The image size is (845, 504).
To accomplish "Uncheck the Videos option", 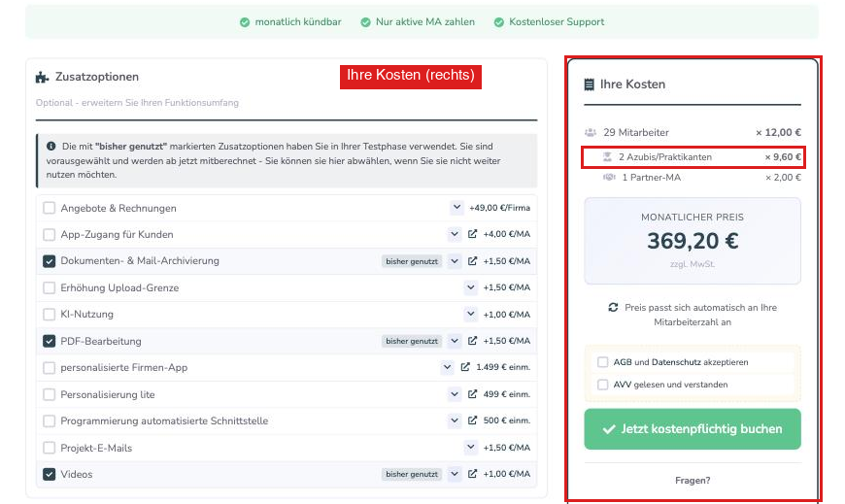I will click(x=49, y=474).
